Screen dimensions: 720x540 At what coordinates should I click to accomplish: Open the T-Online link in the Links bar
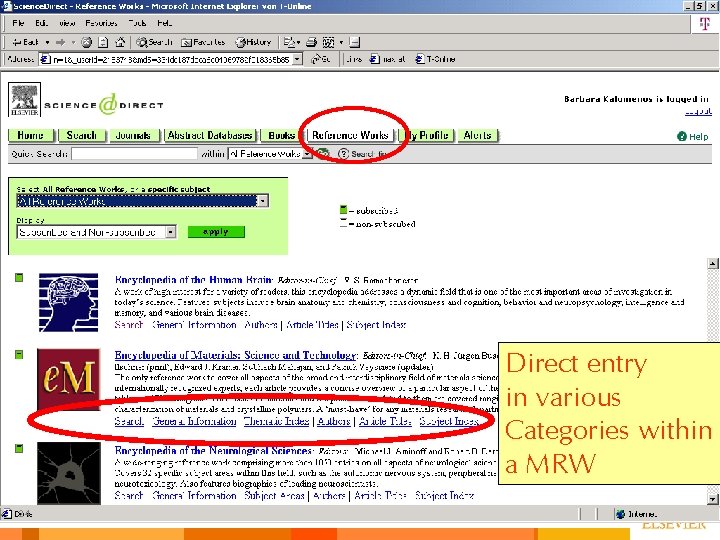(435, 59)
